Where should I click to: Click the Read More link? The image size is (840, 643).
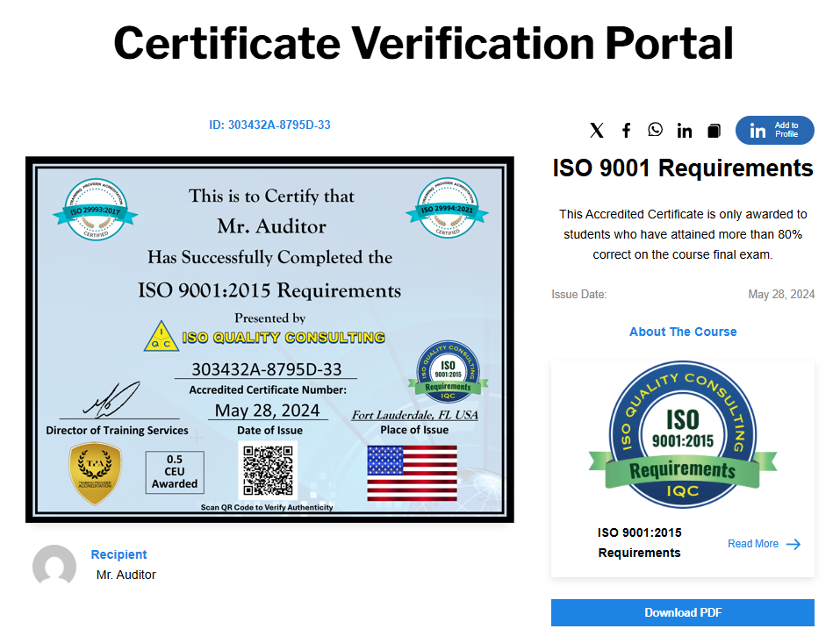click(x=752, y=544)
